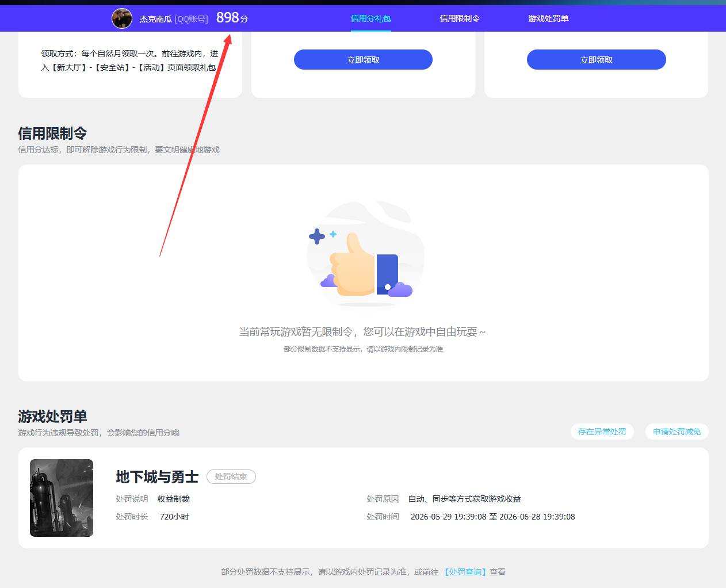This screenshot has width=726, height=588.
Task: Click the middle card's 立即领取 button
Action: (x=363, y=60)
